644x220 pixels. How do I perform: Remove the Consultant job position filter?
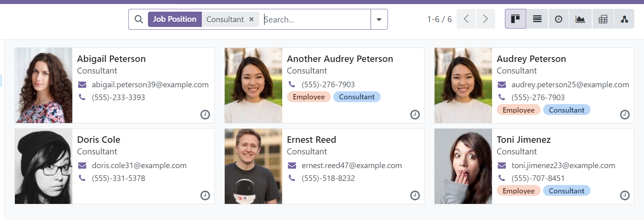251,19
